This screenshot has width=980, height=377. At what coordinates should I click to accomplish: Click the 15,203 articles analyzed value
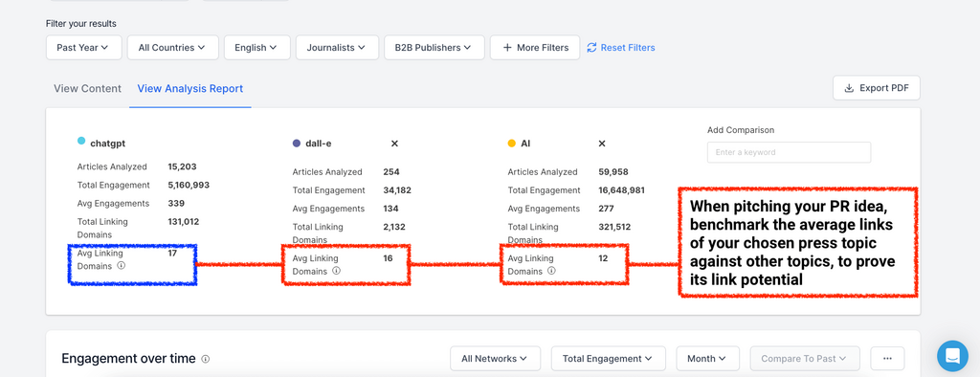pos(181,166)
